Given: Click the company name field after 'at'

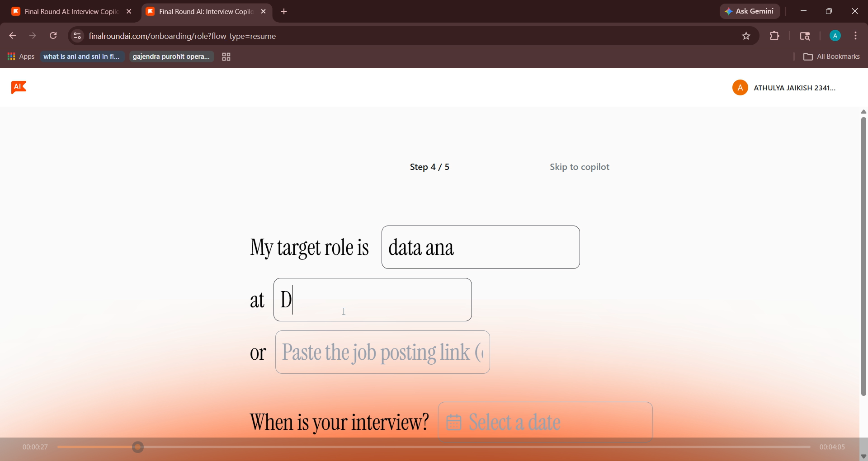Looking at the screenshot, I should [x=373, y=300].
